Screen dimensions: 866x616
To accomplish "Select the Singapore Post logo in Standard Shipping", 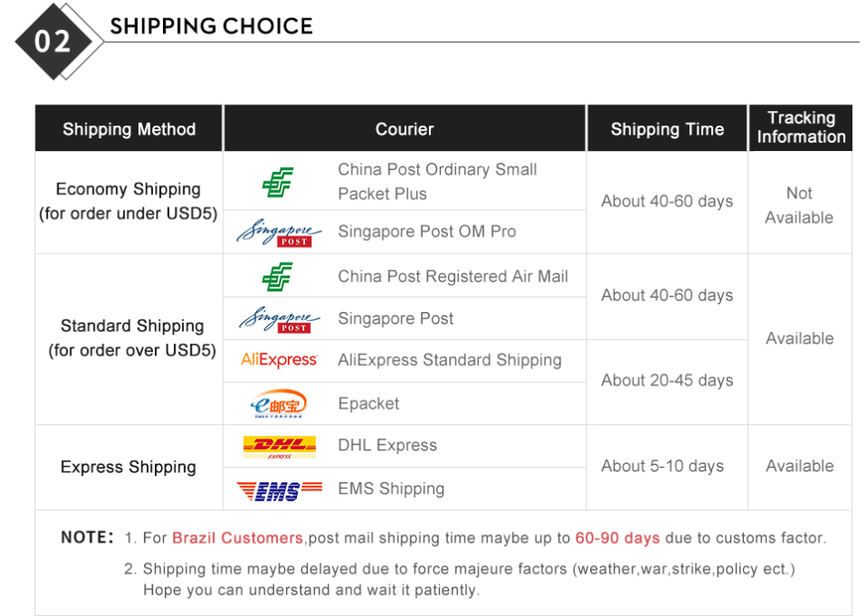I will pos(280,319).
